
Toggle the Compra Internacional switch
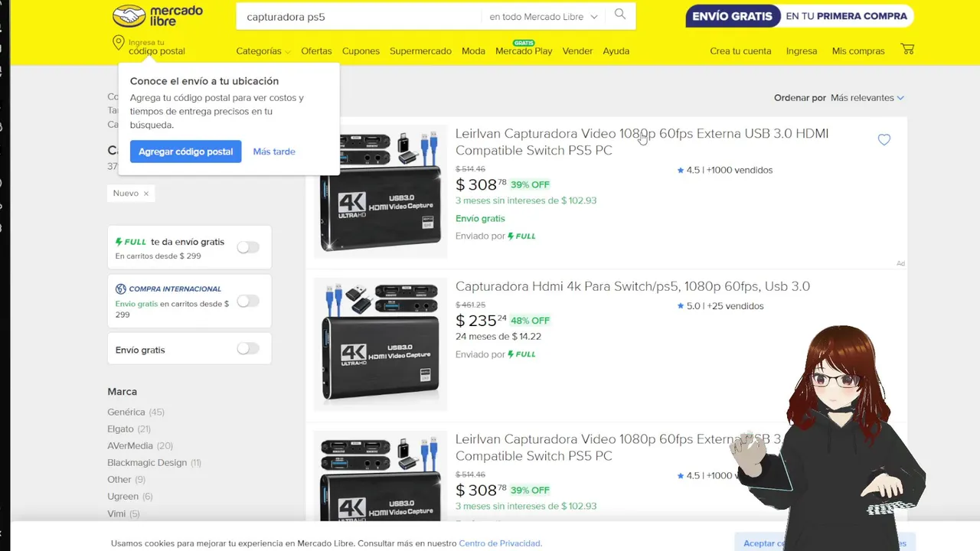[248, 301]
